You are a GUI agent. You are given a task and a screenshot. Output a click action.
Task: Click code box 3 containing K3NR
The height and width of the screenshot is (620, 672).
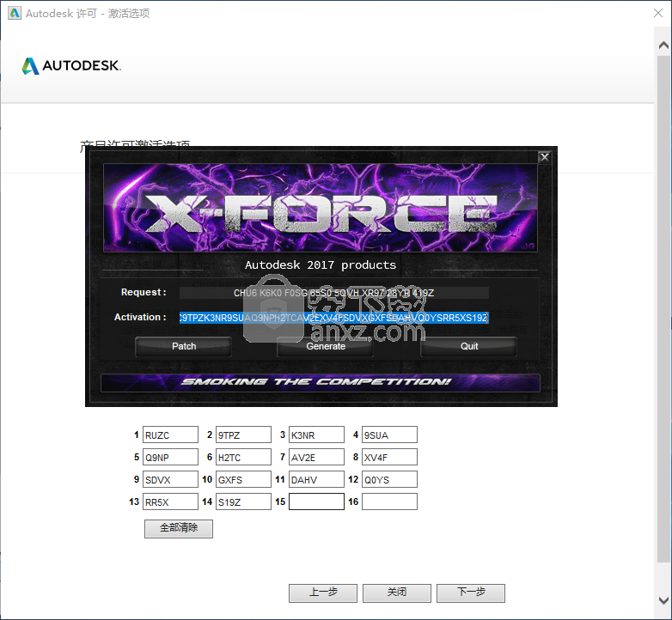317,435
